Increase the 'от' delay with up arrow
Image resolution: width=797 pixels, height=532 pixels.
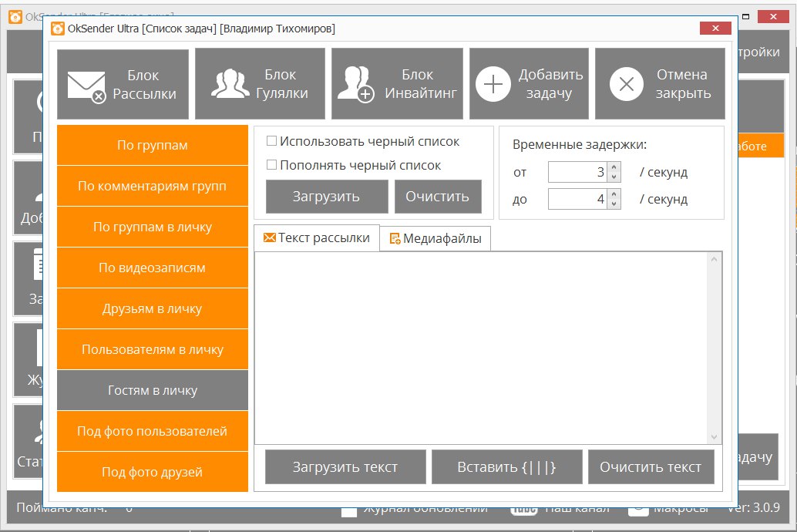coord(614,167)
